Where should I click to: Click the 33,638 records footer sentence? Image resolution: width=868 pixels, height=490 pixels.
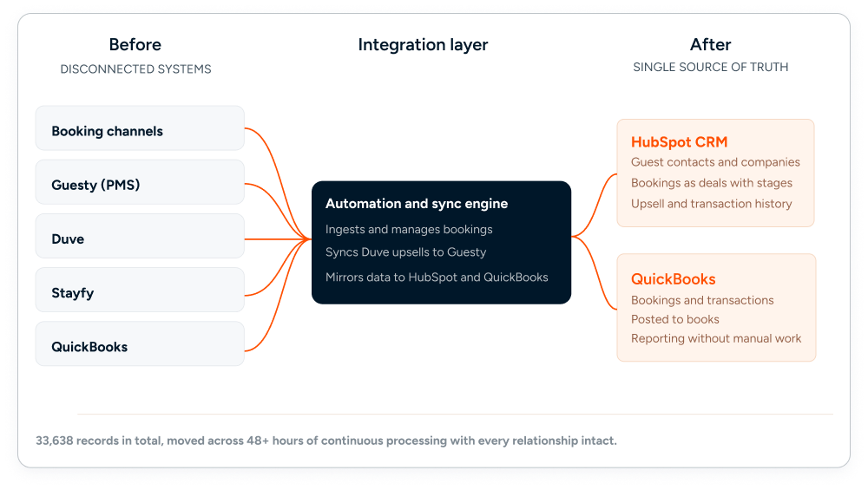click(x=326, y=441)
